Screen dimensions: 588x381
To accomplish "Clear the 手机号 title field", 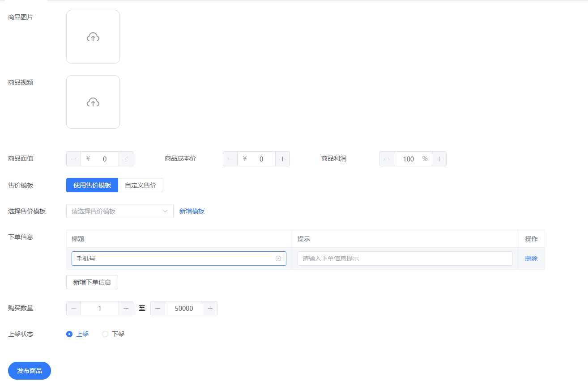I will (278, 258).
